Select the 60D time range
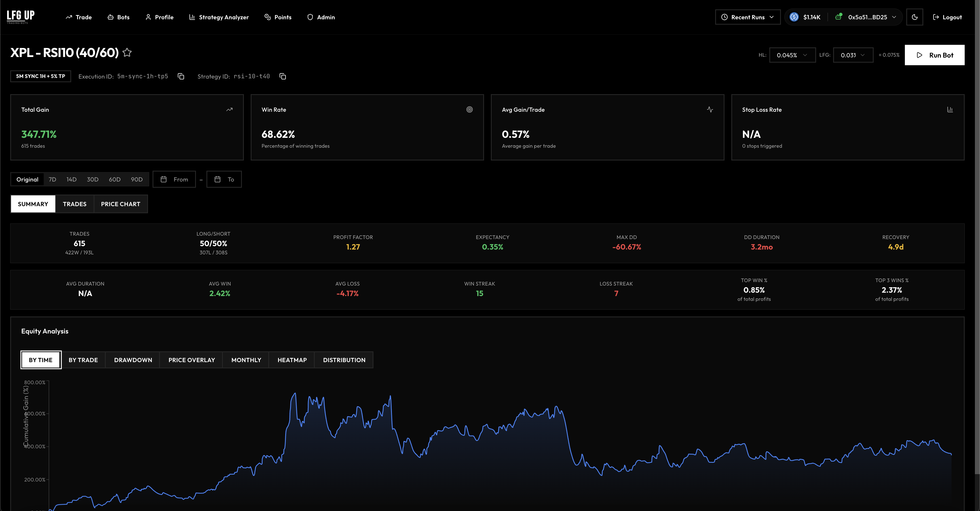980x511 pixels. [x=115, y=179]
